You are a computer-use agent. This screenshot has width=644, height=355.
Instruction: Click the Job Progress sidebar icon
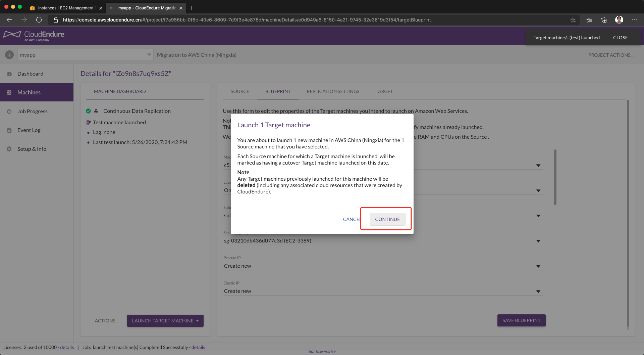pyautogui.click(x=9, y=112)
